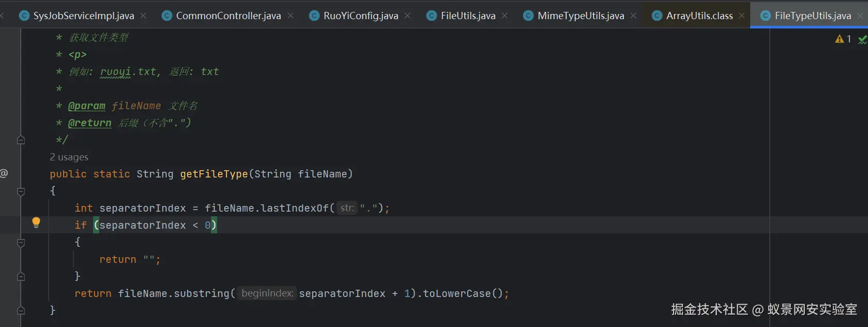Click the green inspection checkmark icon
868x327 pixels.
862,39
